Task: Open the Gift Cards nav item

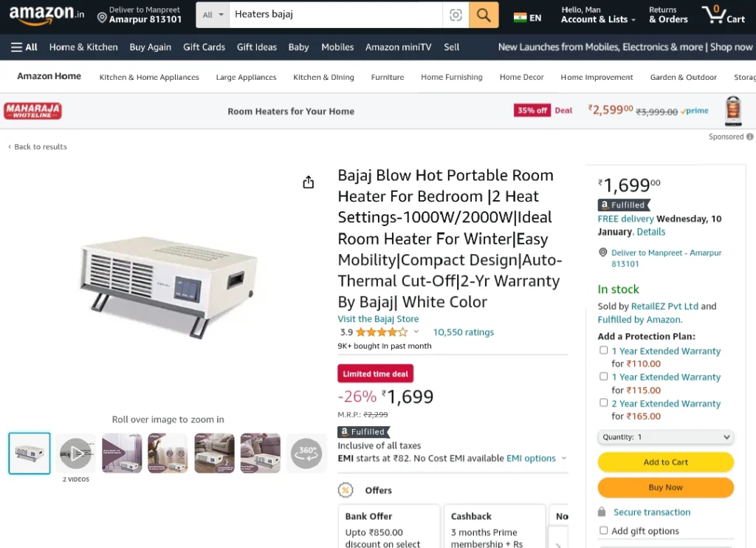Action: coord(204,47)
